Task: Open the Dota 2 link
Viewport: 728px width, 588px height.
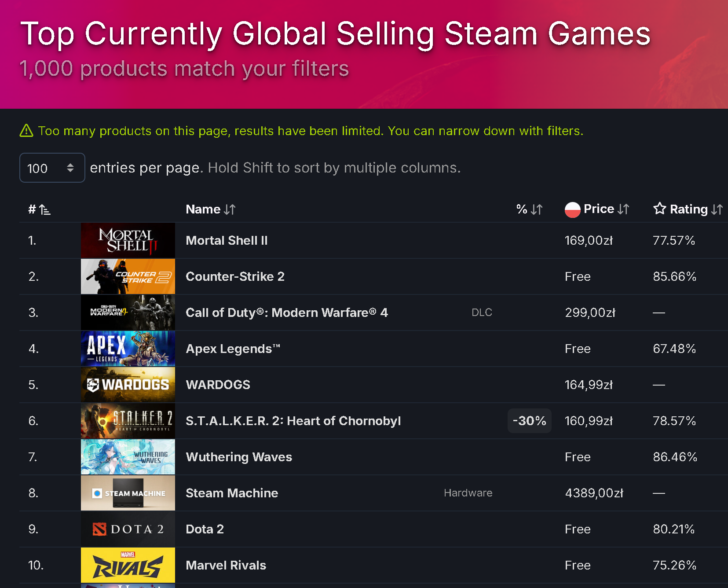Action: coord(205,529)
